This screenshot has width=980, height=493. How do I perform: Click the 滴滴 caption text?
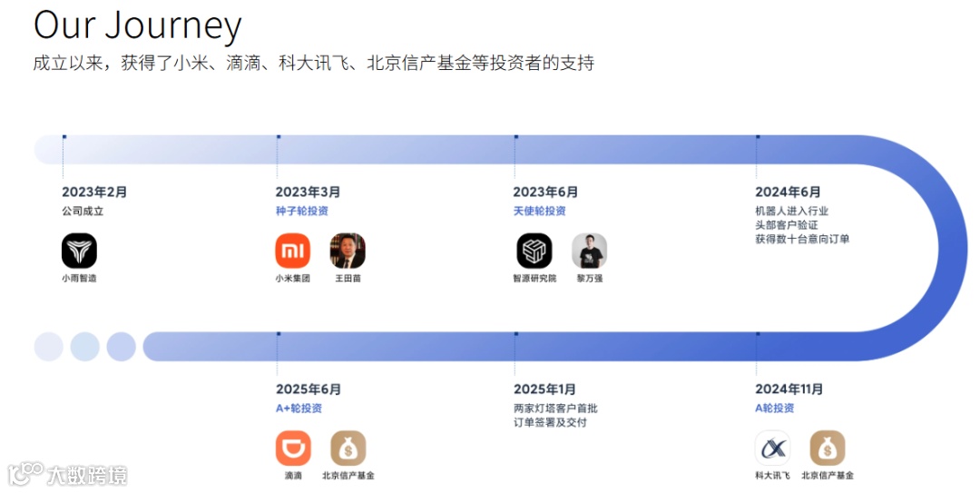[x=293, y=476]
